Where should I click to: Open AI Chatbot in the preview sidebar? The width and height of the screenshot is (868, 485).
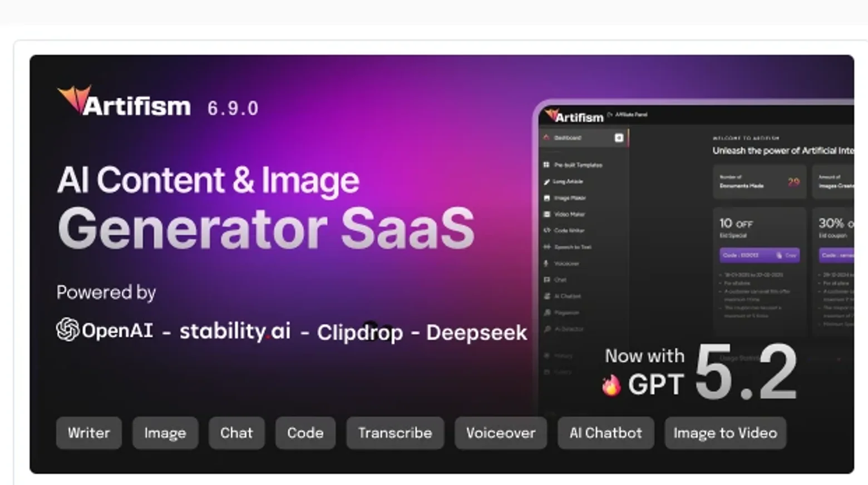pyautogui.click(x=568, y=296)
